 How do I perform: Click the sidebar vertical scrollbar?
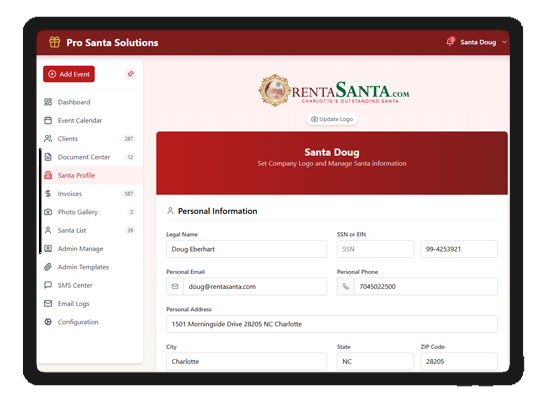click(40, 201)
